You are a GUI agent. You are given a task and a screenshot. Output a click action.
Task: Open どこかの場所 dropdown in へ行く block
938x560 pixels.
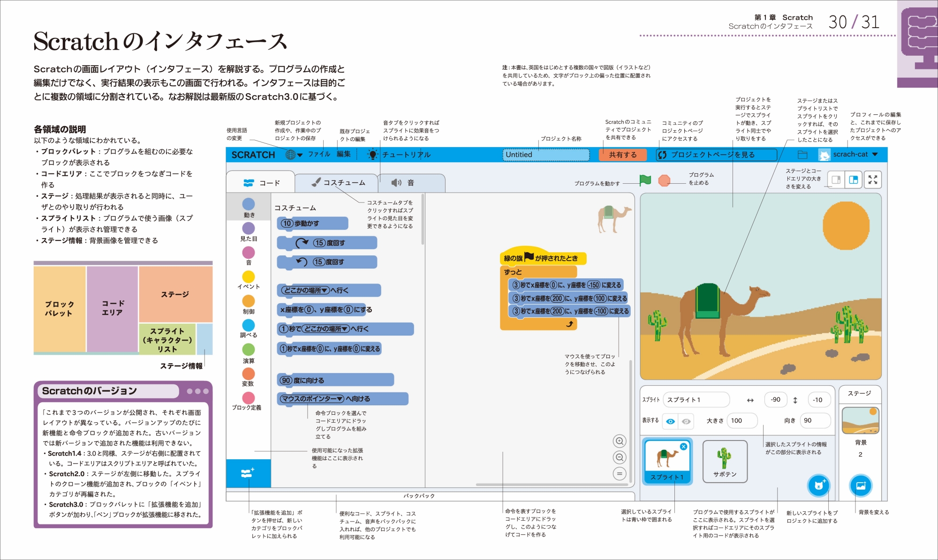[305, 291]
